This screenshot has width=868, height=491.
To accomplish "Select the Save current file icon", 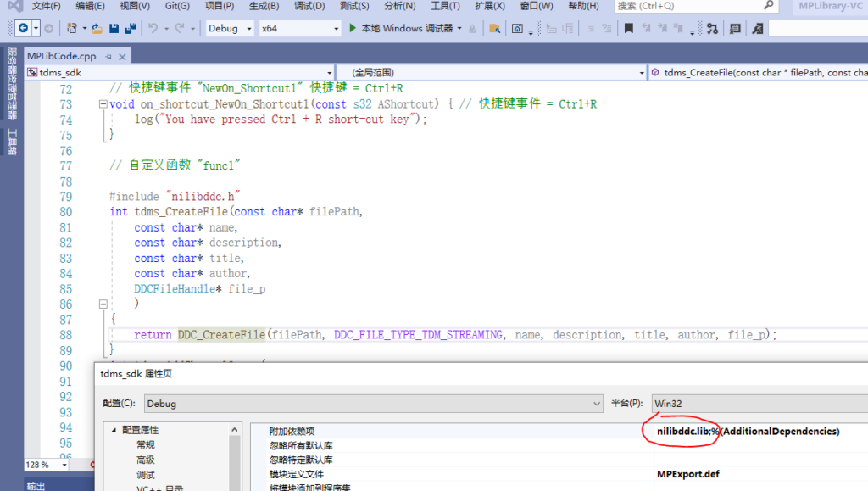I will pyautogui.click(x=115, y=27).
